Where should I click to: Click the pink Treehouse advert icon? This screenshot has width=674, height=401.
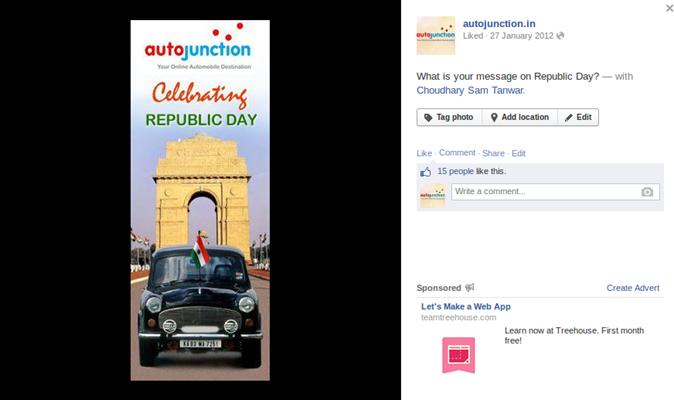459,355
